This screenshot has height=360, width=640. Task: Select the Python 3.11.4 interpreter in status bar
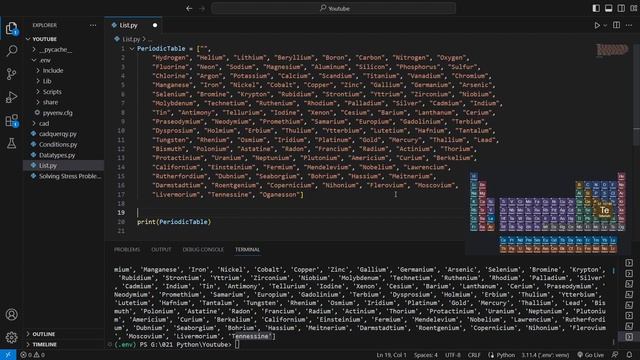(x=545, y=355)
